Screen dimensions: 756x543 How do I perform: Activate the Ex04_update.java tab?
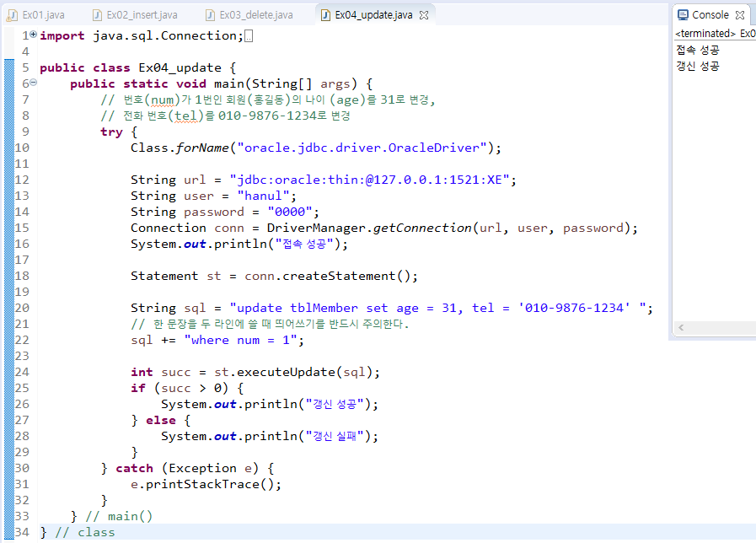(373, 15)
